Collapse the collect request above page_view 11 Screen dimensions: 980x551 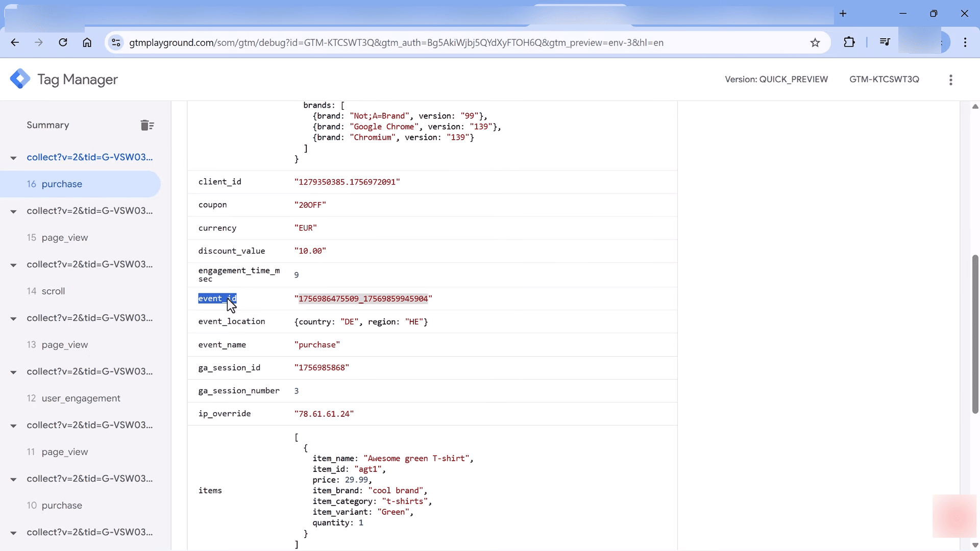(13, 425)
